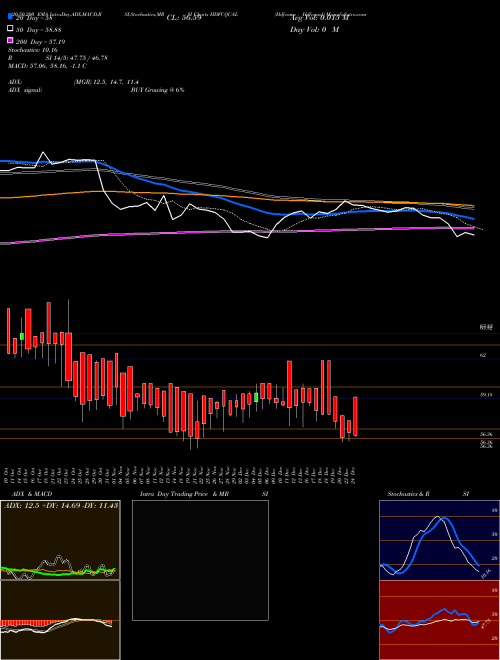Click the ADX '(MGR) 12.5, 14.7, 11.4' values
The width and height of the screenshot is (500, 660).
click(x=106, y=82)
